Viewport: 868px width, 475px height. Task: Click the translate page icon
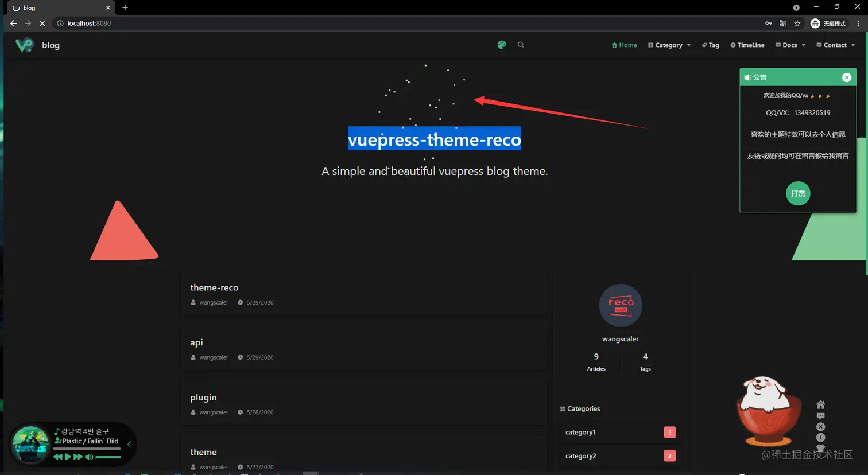pyautogui.click(x=782, y=24)
